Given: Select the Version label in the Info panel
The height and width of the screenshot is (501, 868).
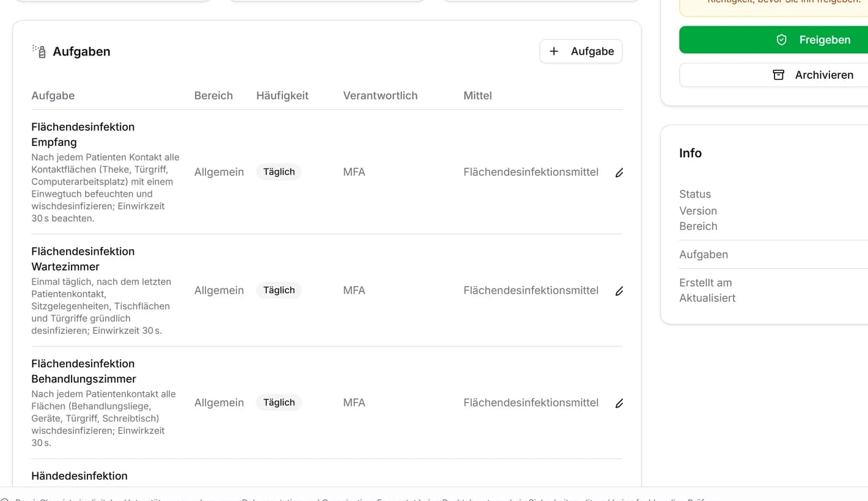Looking at the screenshot, I should coord(698,211).
